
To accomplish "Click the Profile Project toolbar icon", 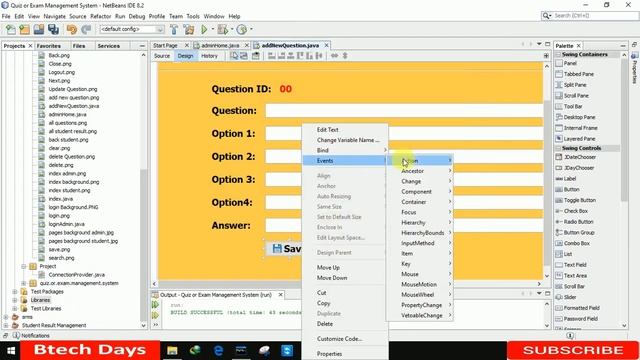I will (x=242, y=29).
